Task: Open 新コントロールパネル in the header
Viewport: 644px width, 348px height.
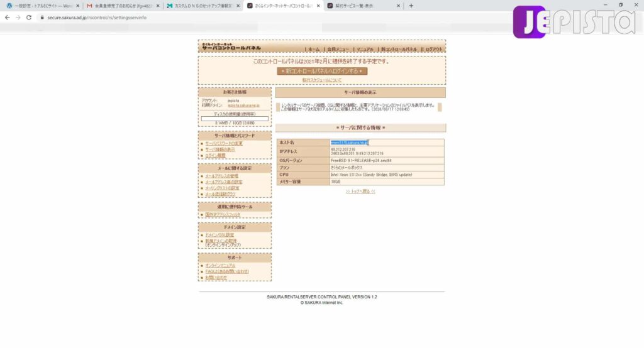Action: pyautogui.click(x=398, y=49)
